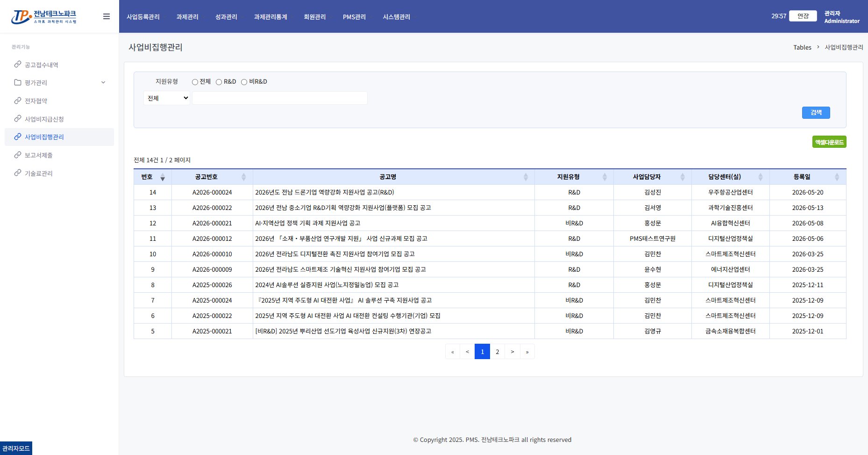Click the search keyword input field

(x=280, y=98)
